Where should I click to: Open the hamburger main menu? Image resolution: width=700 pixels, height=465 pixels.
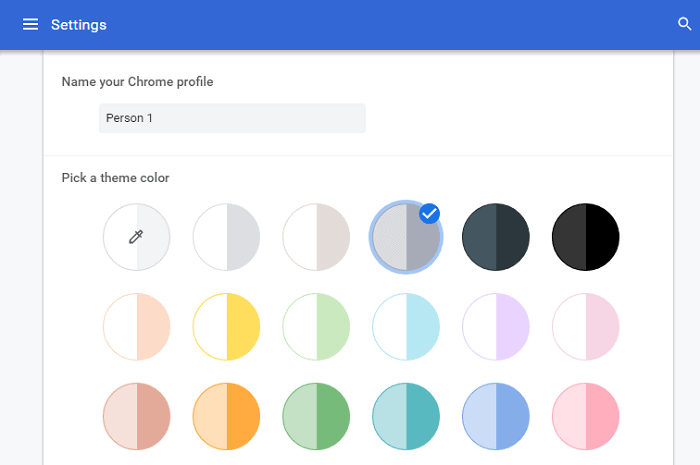[x=30, y=24]
